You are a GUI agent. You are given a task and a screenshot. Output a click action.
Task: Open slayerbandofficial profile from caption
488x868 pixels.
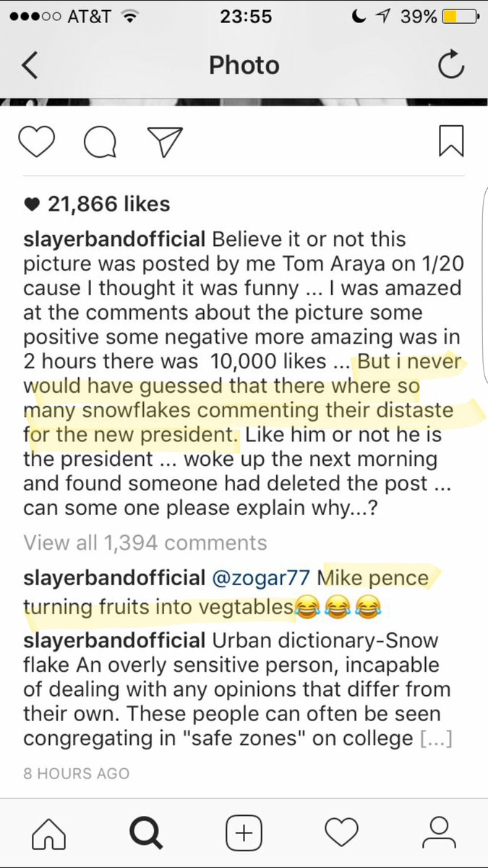[x=115, y=239]
